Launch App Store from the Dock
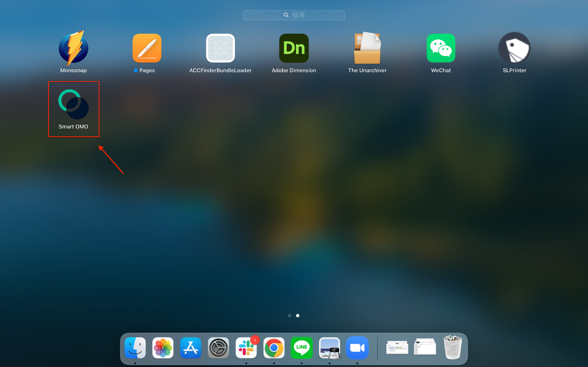This screenshot has height=367, width=588. point(191,348)
